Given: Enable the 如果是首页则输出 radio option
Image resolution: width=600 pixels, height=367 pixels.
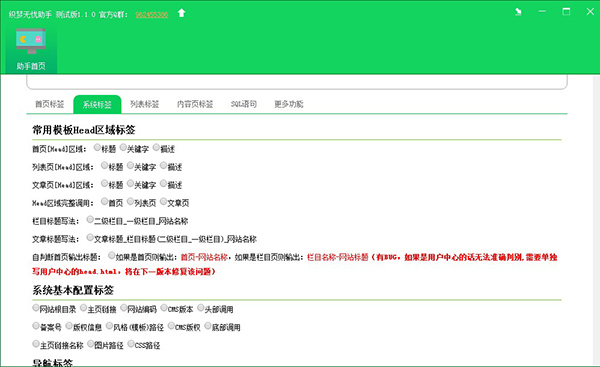Looking at the screenshot, I should pos(111,255).
